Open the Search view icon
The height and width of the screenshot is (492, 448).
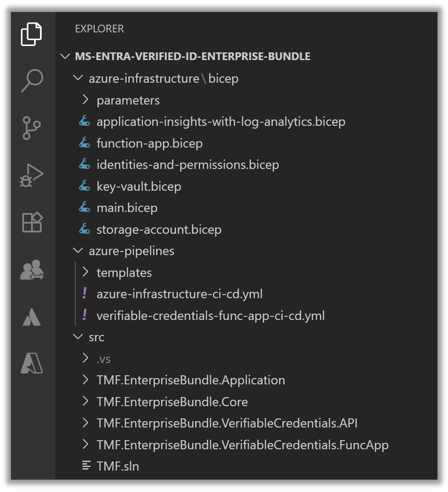click(32, 80)
